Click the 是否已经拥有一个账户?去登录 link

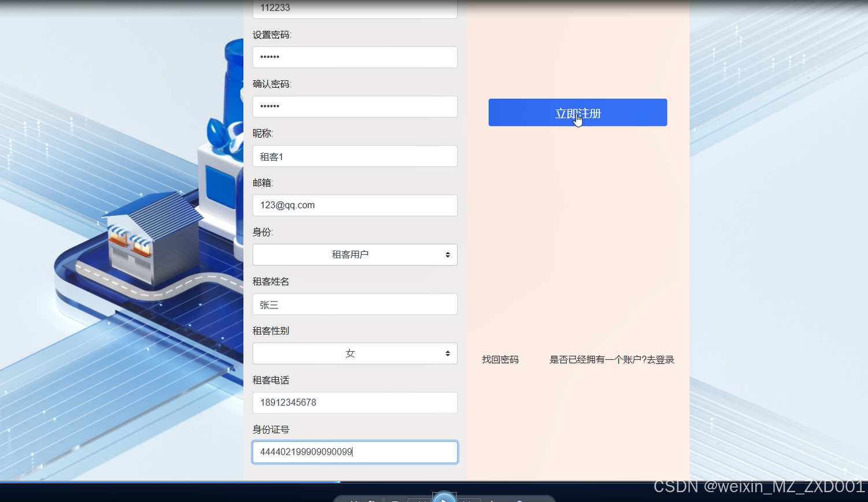pyautogui.click(x=611, y=359)
